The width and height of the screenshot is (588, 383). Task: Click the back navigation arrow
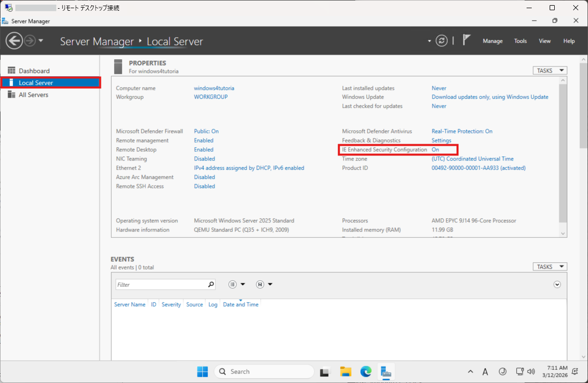(x=14, y=41)
